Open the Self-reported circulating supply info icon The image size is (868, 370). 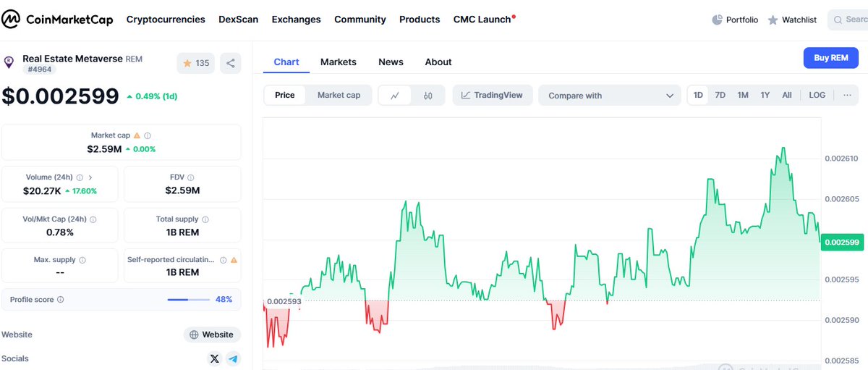click(x=223, y=260)
